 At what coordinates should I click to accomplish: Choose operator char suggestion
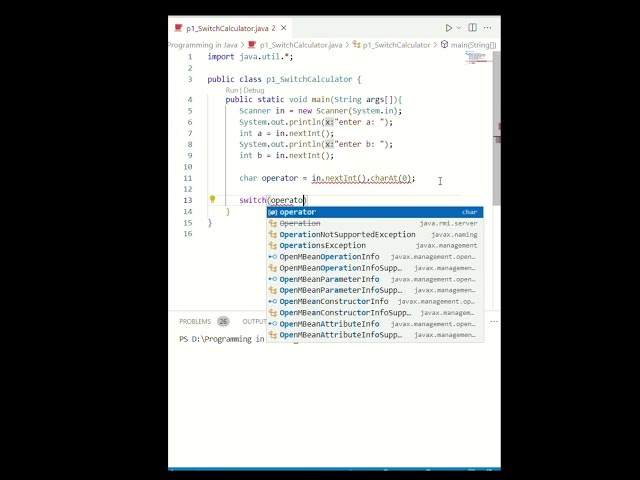(x=375, y=212)
